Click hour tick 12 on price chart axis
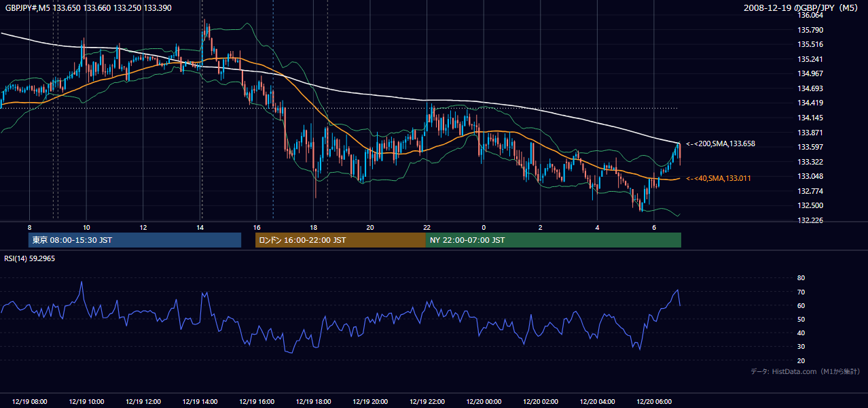This screenshot has height=408, width=868. tap(143, 227)
